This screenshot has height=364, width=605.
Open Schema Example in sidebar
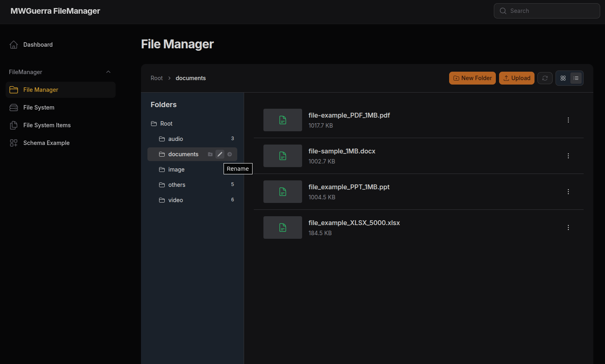point(46,143)
